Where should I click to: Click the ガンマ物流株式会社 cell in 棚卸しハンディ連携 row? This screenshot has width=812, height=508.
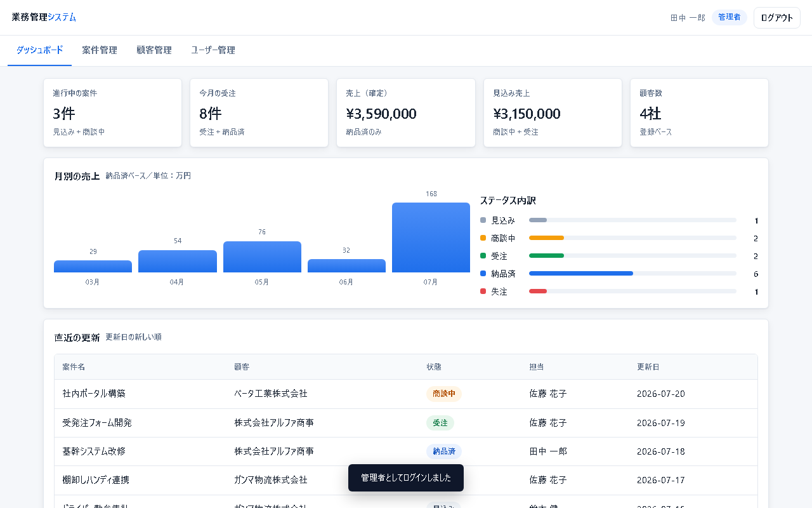click(x=271, y=480)
